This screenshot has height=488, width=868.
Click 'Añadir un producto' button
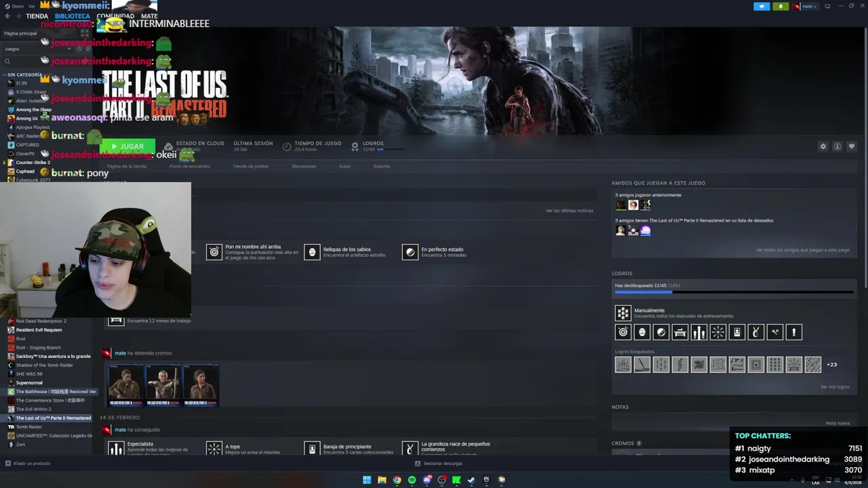click(x=28, y=464)
